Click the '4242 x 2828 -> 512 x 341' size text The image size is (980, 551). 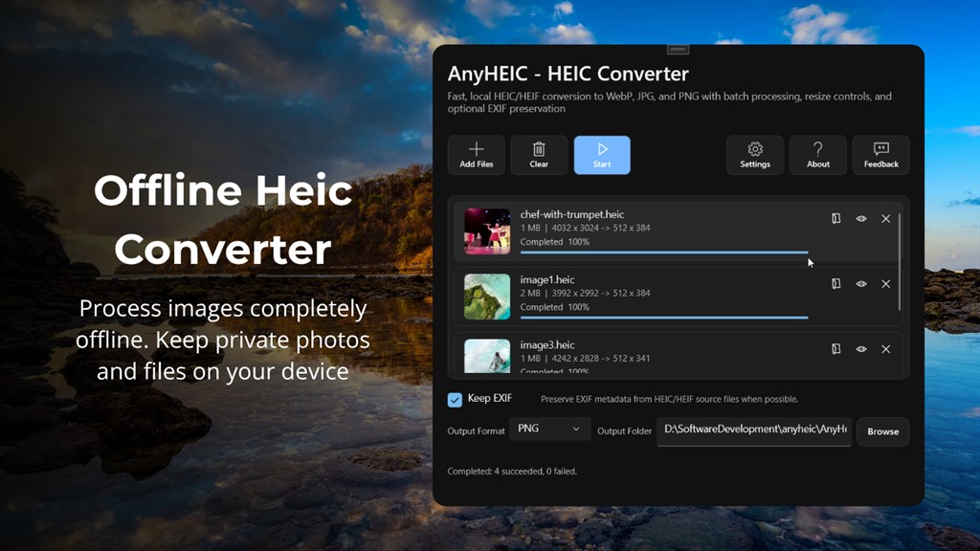point(601,359)
